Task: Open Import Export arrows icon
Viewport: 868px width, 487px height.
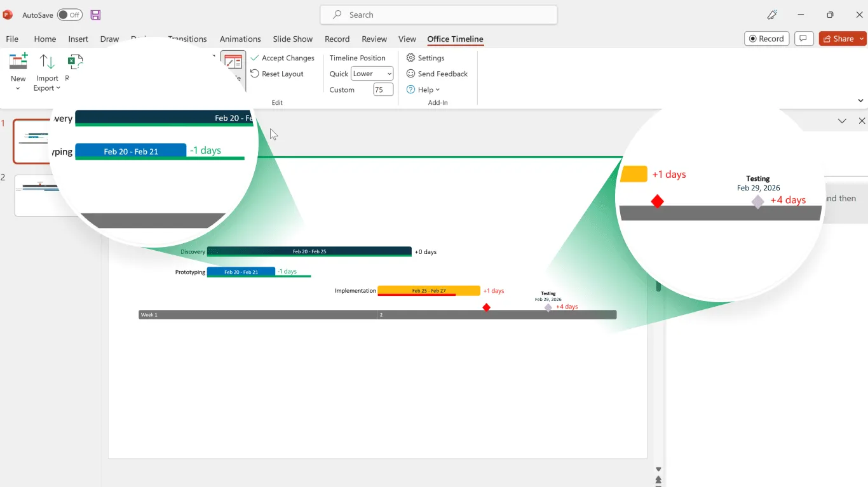Action: click(47, 62)
